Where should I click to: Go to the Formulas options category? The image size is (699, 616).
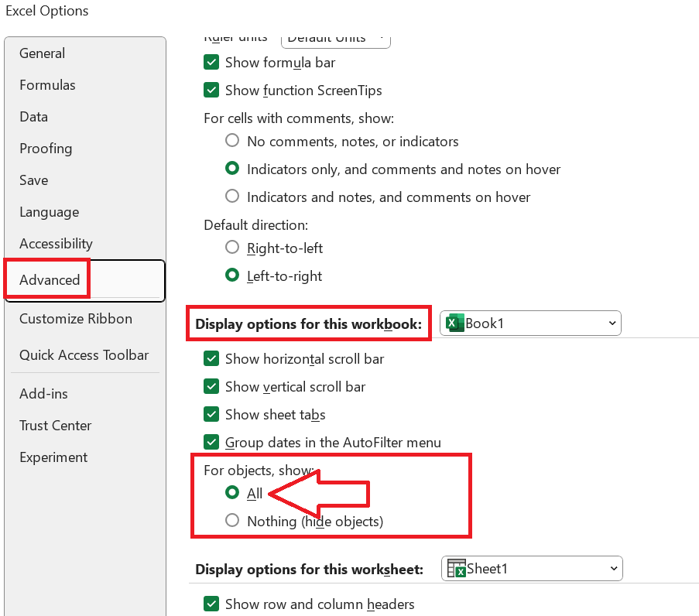(x=48, y=84)
